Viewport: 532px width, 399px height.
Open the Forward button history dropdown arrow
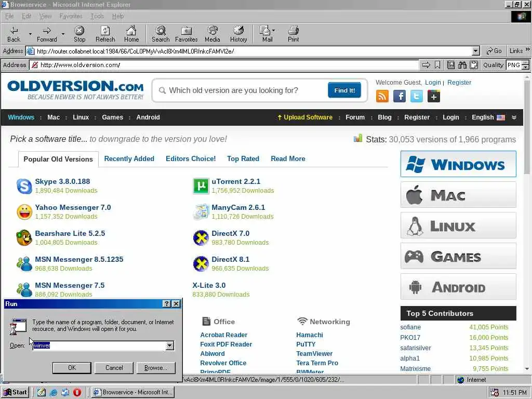click(63, 34)
